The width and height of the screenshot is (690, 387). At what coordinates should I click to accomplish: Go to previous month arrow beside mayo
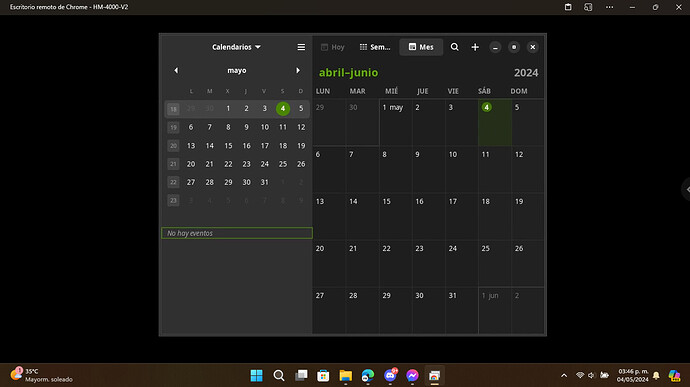[176, 70]
